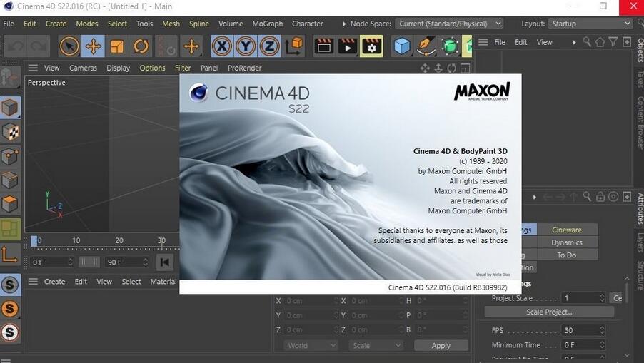Activate the Scale tool
The width and height of the screenshot is (644, 363).
(x=117, y=46)
